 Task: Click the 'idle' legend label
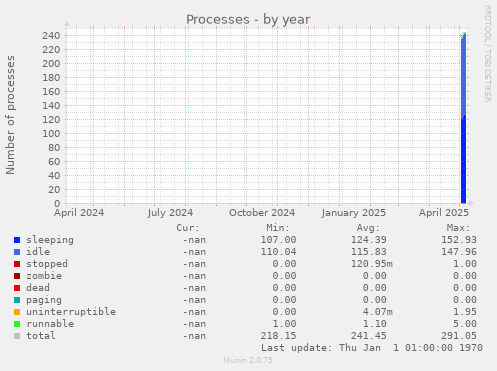(38, 252)
